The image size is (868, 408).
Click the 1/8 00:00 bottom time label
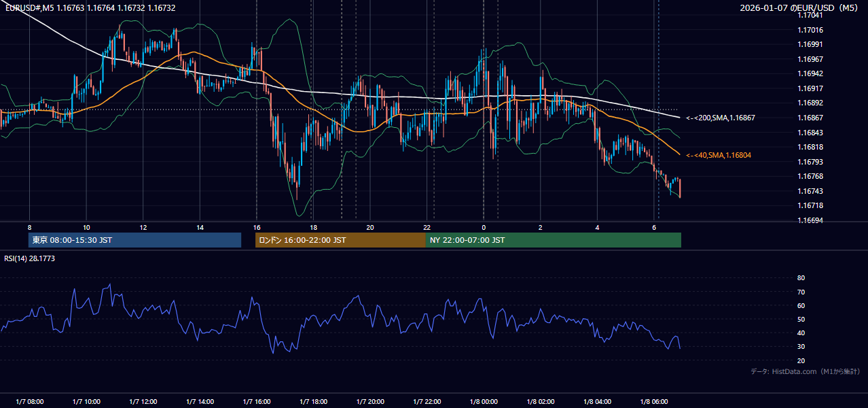[483, 402]
